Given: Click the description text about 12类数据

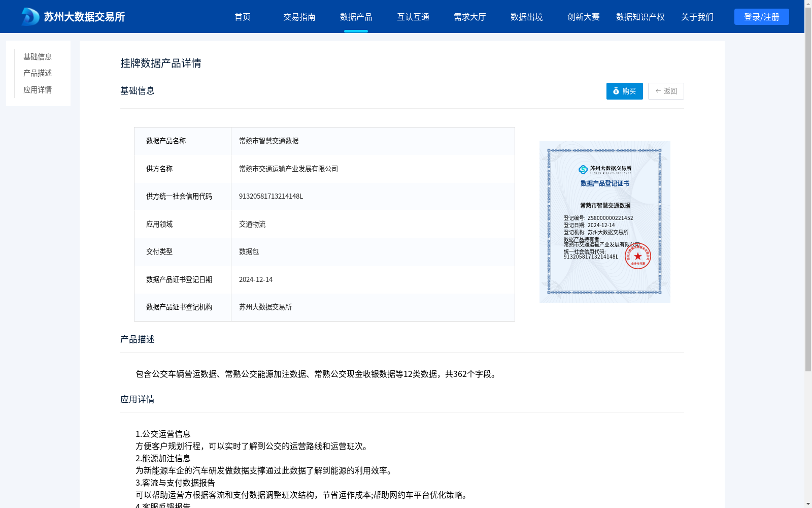Looking at the screenshot, I should click(x=317, y=374).
